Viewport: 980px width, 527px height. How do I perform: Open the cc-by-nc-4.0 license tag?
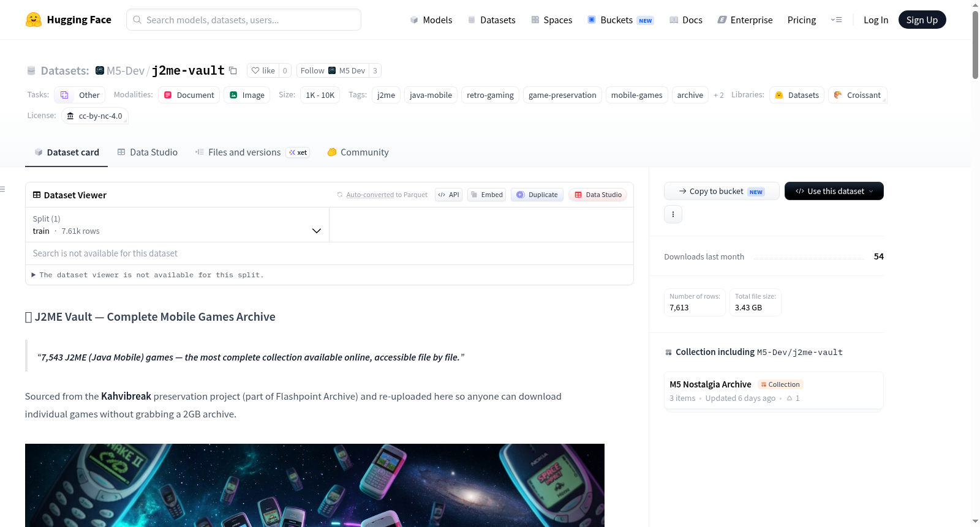95,116
